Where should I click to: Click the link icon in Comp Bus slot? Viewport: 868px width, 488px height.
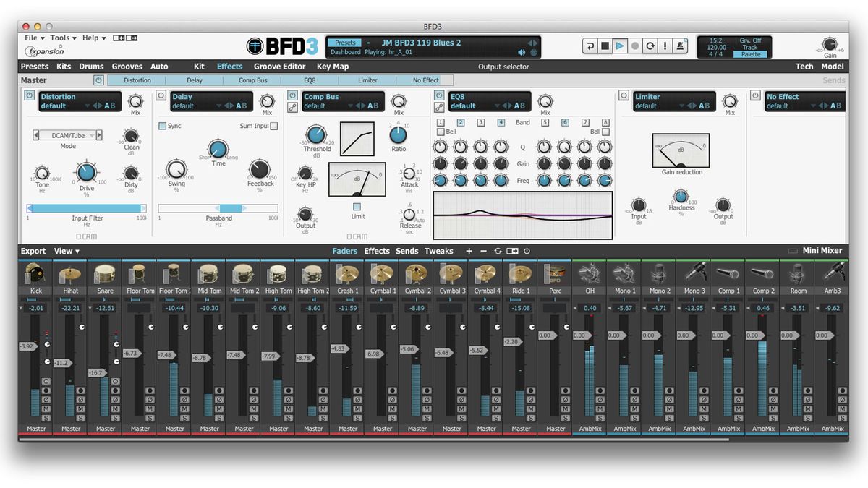292,107
